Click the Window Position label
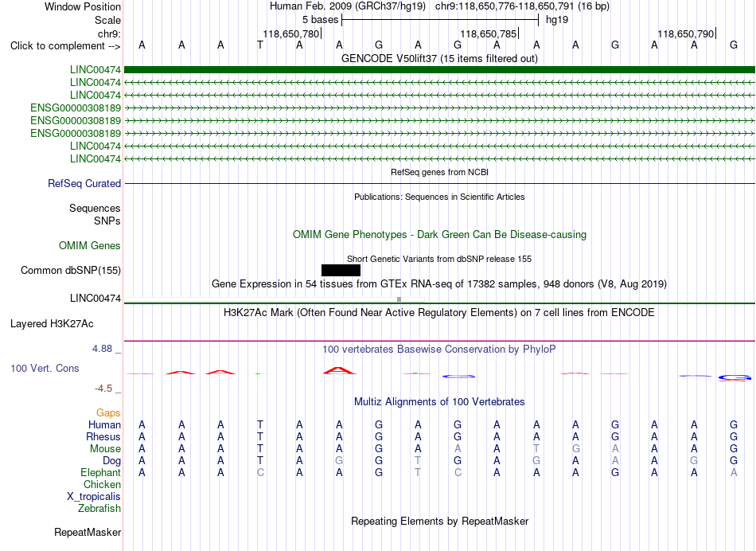 [x=83, y=6]
